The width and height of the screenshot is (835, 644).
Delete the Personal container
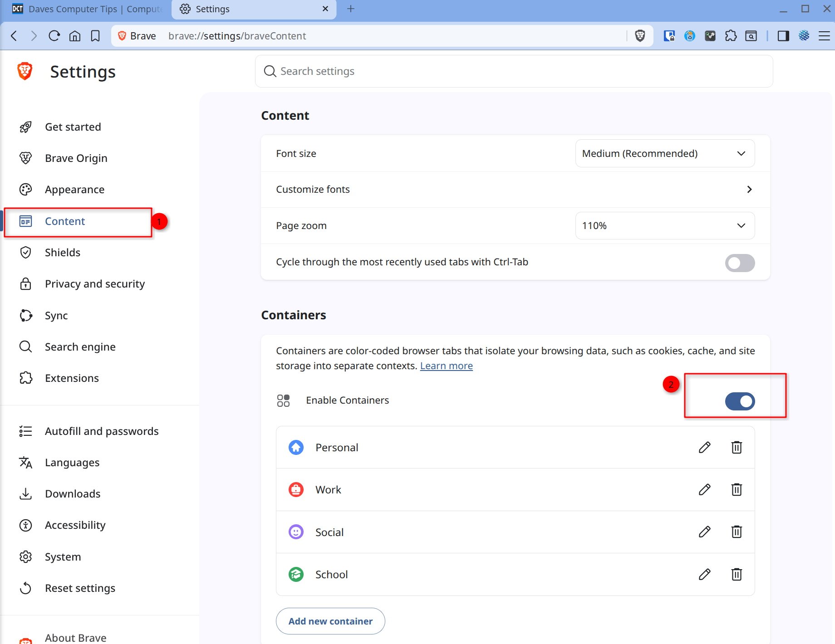click(737, 448)
